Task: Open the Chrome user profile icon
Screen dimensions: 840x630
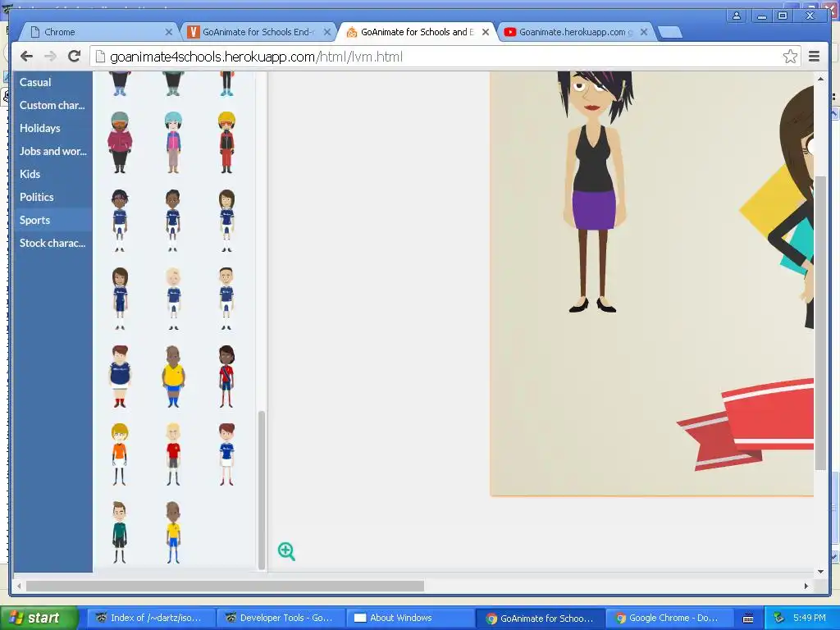Action: click(737, 16)
